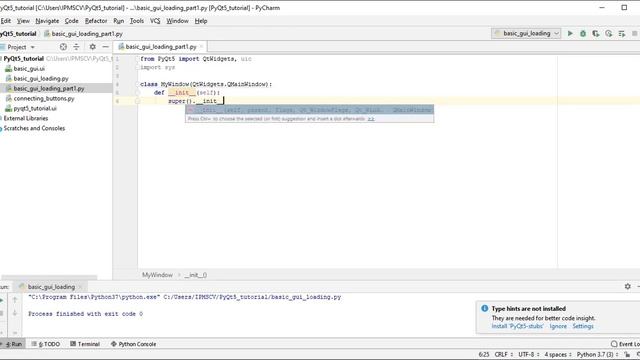This screenshot has height=360, width=640.
Task: Click __init__() in the editor breadcrumb
Action: (x=196, y=275)
